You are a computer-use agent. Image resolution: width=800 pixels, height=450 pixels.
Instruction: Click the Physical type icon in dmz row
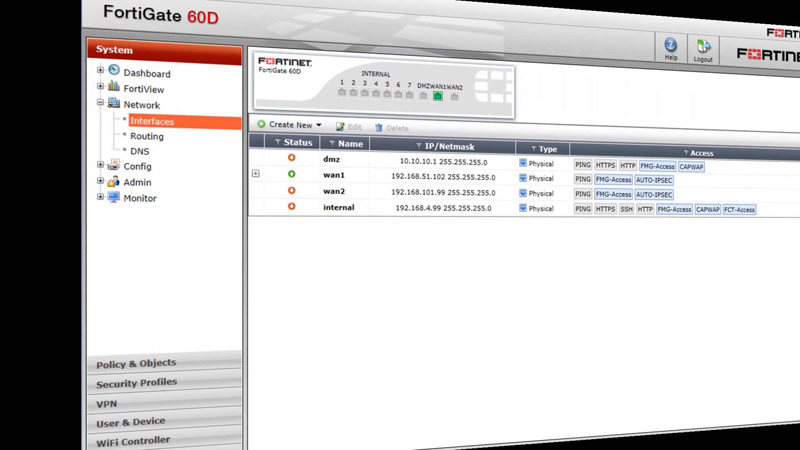pyautogui.click(x=523, y=163)
